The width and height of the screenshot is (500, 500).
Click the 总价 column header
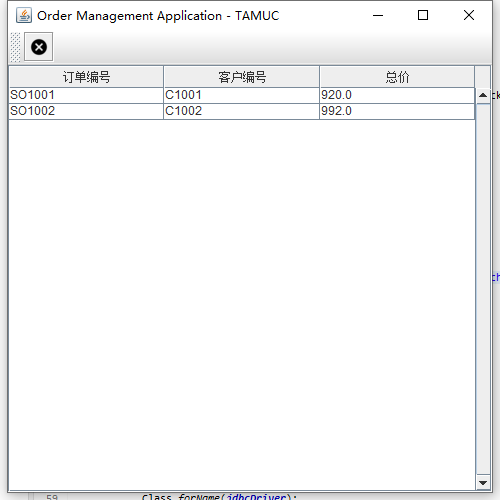pyautogui.click(x=397, y=77)
